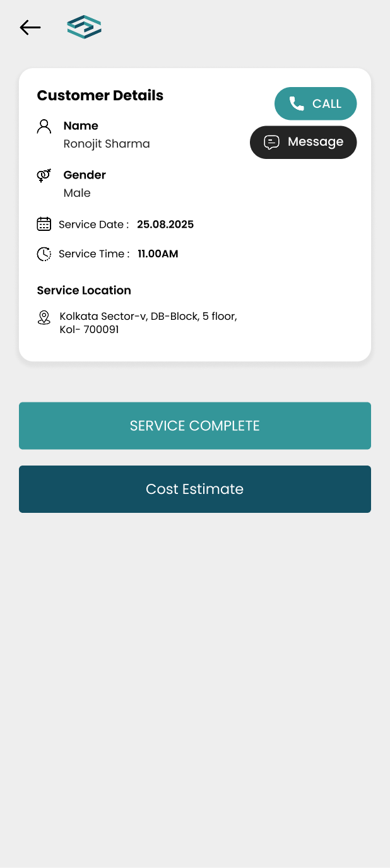The image size is (390, 868).
Task: Open the Cost Estimate button
Action: [x=195, y=489]
